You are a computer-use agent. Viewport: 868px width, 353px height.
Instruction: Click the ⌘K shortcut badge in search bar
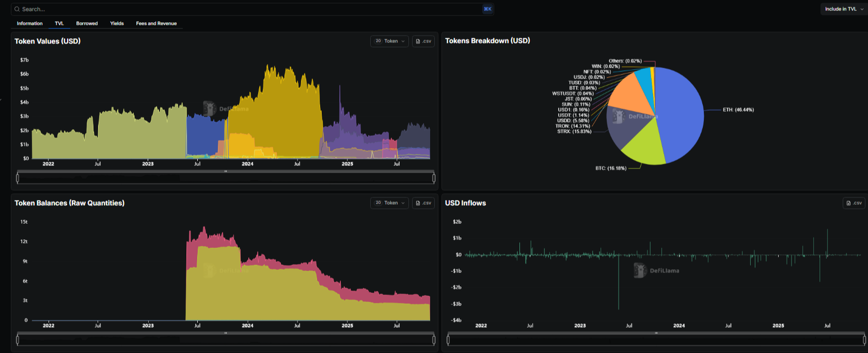coord(487,9)
